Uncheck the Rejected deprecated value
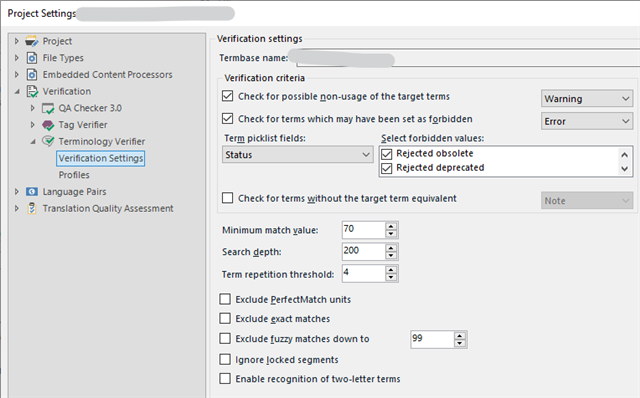Viewport: 640px width, 398px height. click(387, 168)
